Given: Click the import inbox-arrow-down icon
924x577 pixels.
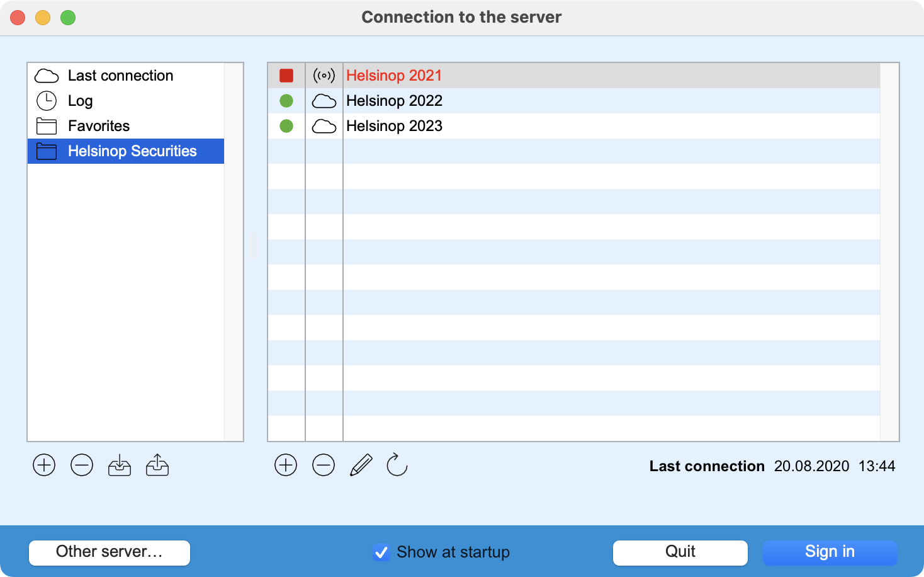Looking at the screenshot, I should pos(120,466).
